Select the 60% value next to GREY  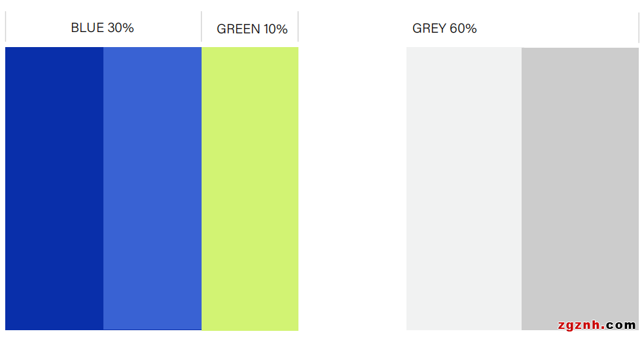tap(463, 29)
